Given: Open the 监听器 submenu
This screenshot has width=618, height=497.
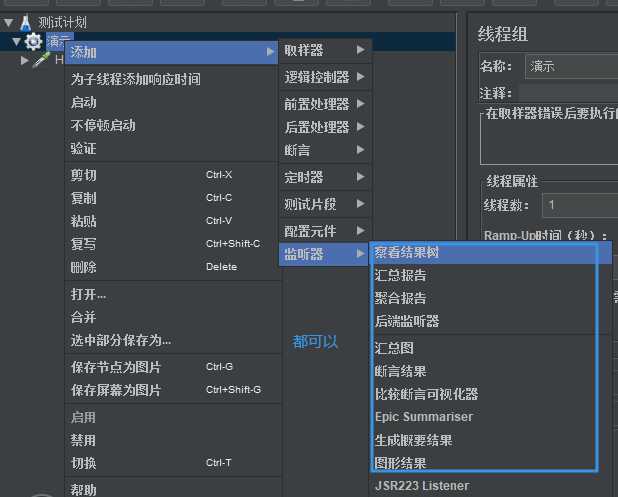Looking at the screenshot, I should coord(324,254).
